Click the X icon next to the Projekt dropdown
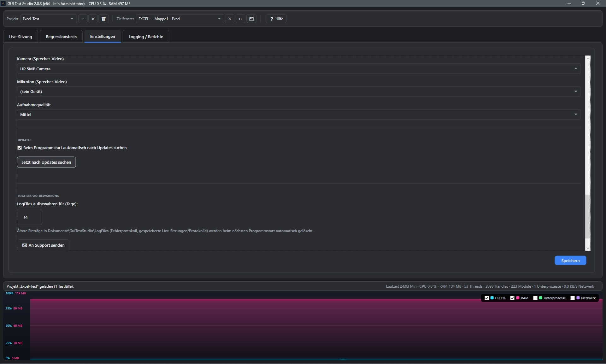This screenshot has height=364, width=606. tap(93, 19)
